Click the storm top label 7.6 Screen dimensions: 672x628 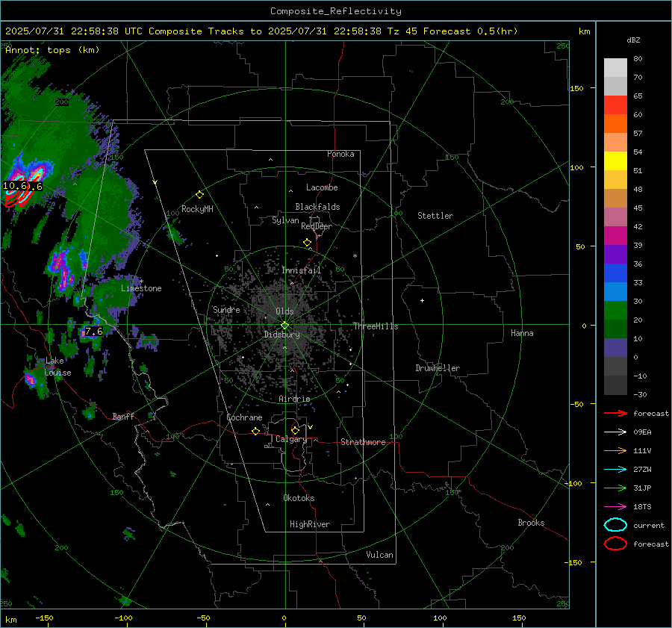(94, 332)
